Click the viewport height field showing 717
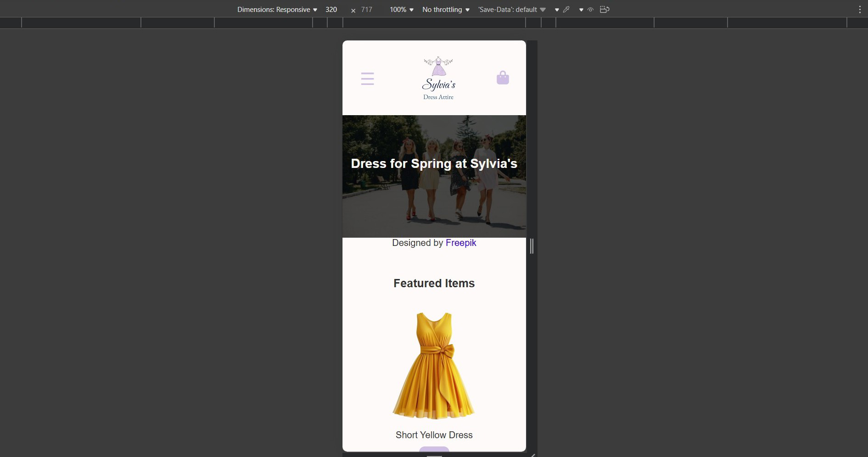Image resolution: width=868 pixels, height=457 pixels. coord(367,10)
